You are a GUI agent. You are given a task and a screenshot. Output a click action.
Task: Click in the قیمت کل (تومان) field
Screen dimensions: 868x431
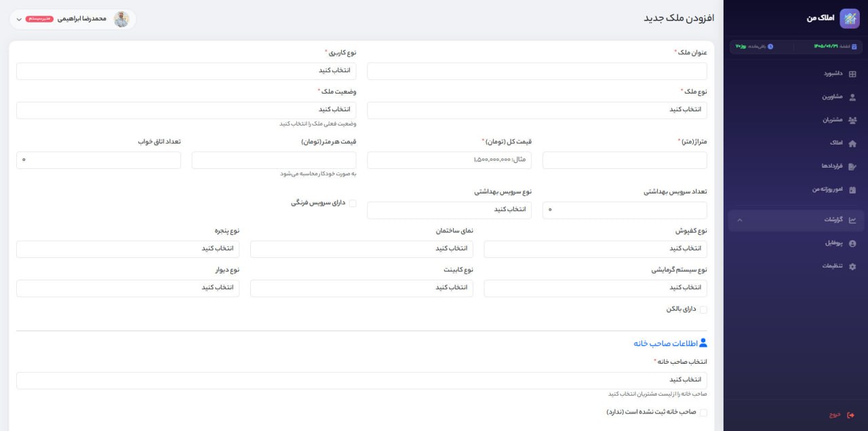[x=450, y=160]
